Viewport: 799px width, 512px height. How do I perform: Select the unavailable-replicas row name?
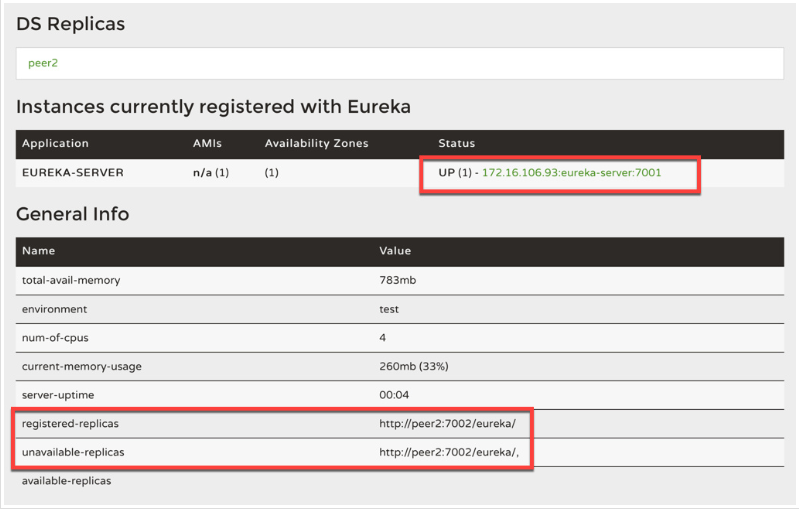tap(73, 452)
